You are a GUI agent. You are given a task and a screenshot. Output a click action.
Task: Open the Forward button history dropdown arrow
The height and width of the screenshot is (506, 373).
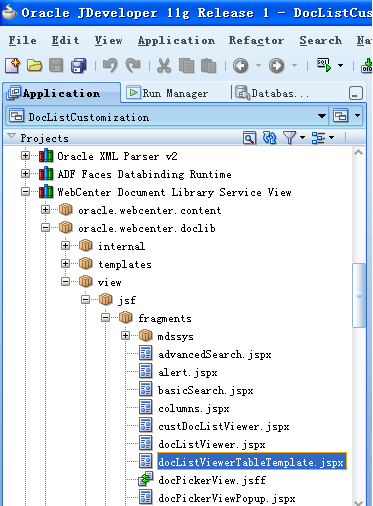[x=294, y=65]
